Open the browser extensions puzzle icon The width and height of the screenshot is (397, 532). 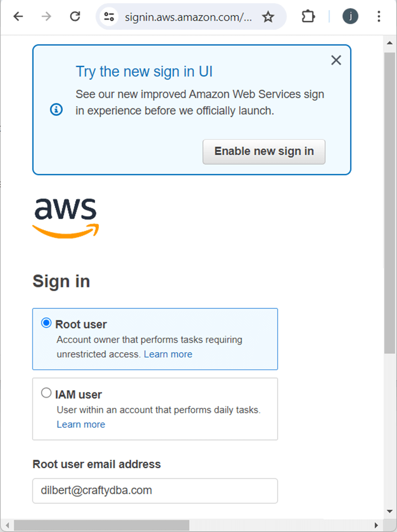[x=308, y=16]
